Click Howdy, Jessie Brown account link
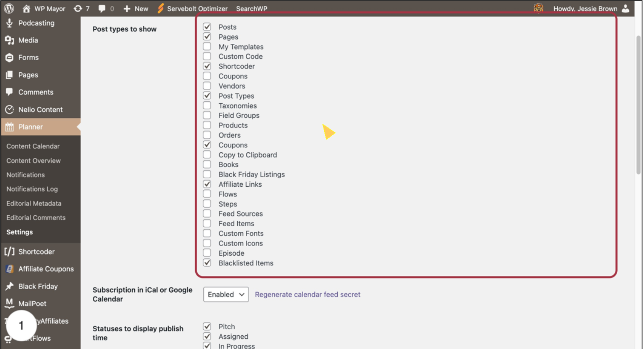The image size is (644, 349). [x=585, y=8]
